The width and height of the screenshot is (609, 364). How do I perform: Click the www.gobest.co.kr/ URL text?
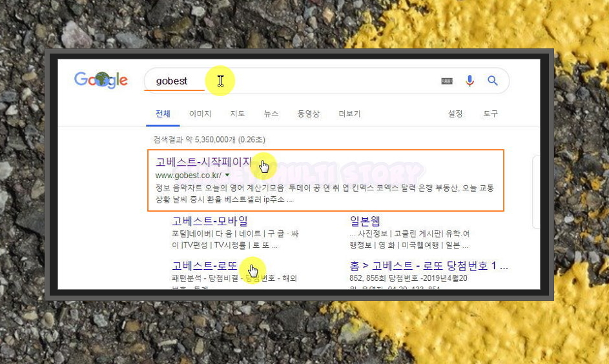pyautogui.click(x=189, y=176)
